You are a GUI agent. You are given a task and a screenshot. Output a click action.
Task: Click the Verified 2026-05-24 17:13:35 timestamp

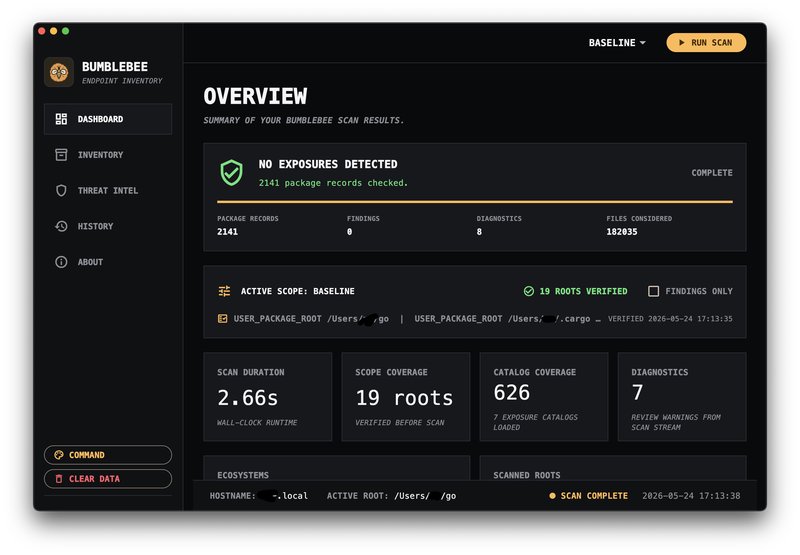click(670, 319)
